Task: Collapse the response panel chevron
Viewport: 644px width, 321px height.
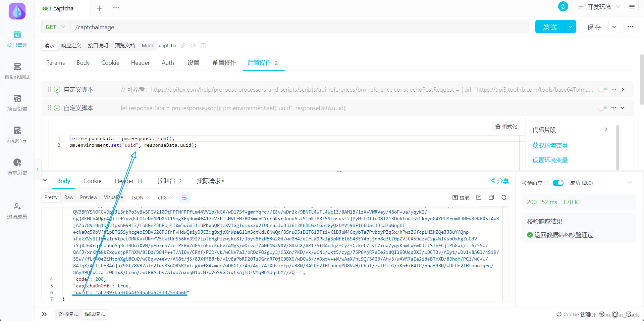Action: (45, 181)
